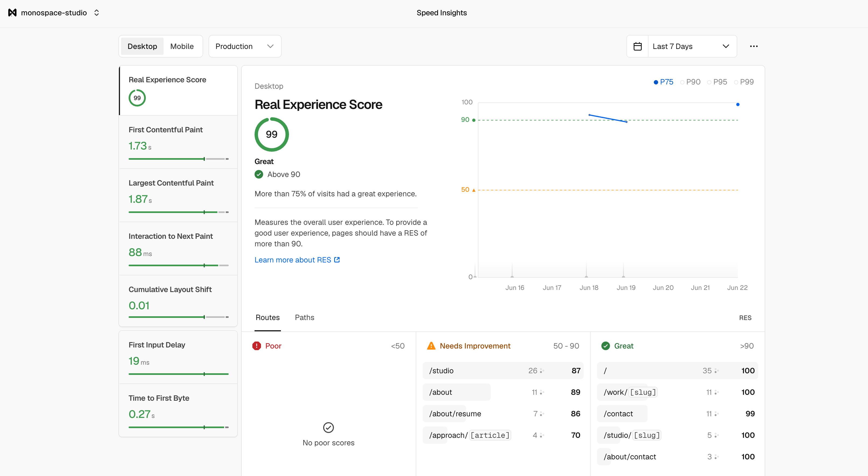Switch to Desktop view
The width and height of the screenshot is (868, 476).
pos(142,46)
